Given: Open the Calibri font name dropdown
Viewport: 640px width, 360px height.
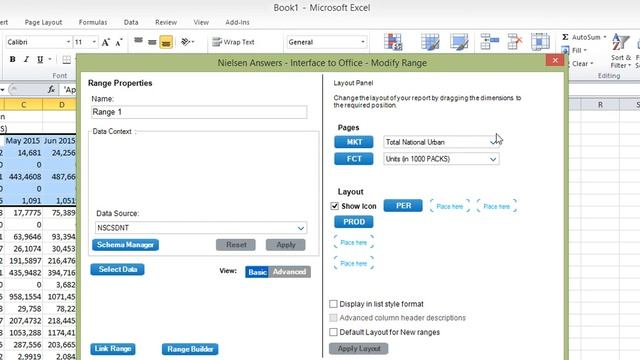Looking at the screenshot, I should (68, 42).
